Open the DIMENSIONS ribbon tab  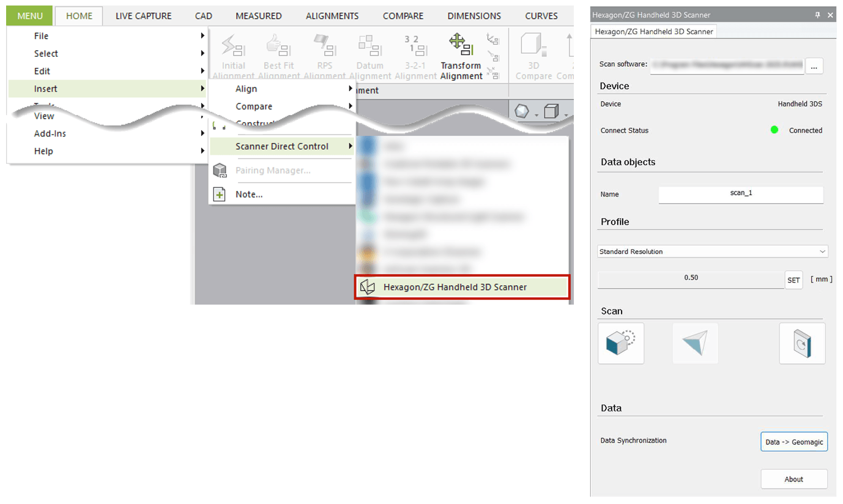pos(474,16)
